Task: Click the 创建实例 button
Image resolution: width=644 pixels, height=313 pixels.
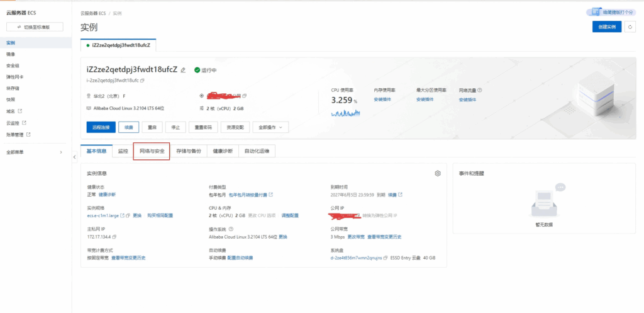Action: pyautogui.click(x=607, y=26)
